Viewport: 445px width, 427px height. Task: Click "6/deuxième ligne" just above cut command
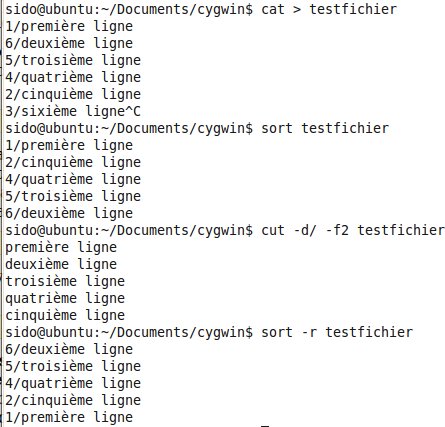click(69, 213)
